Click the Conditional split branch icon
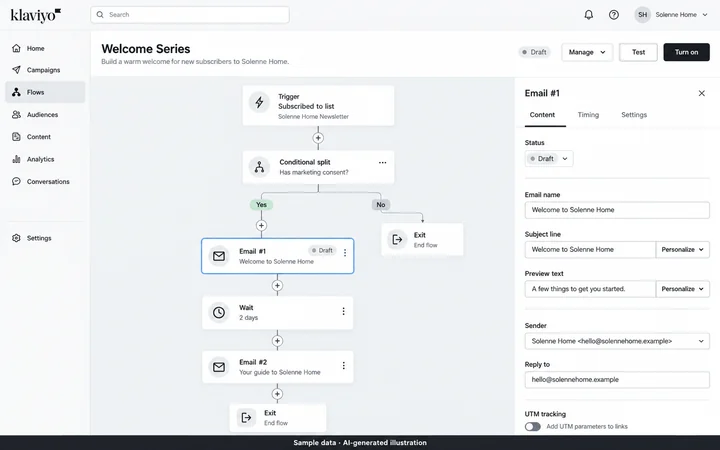Screen dimensions: 720x450 (x=259, y=167)
